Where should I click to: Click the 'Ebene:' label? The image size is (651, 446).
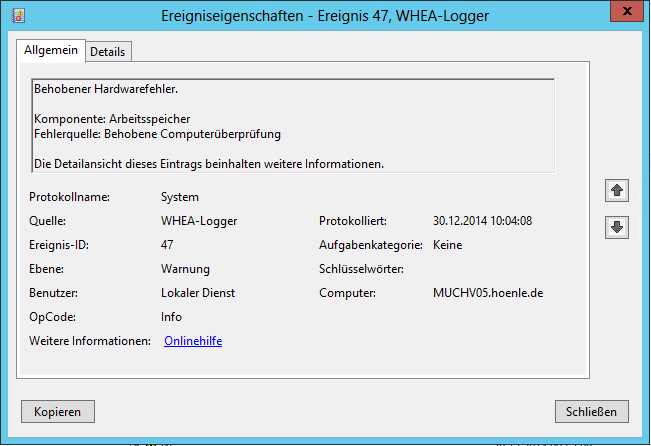click(x=46, y=269)
